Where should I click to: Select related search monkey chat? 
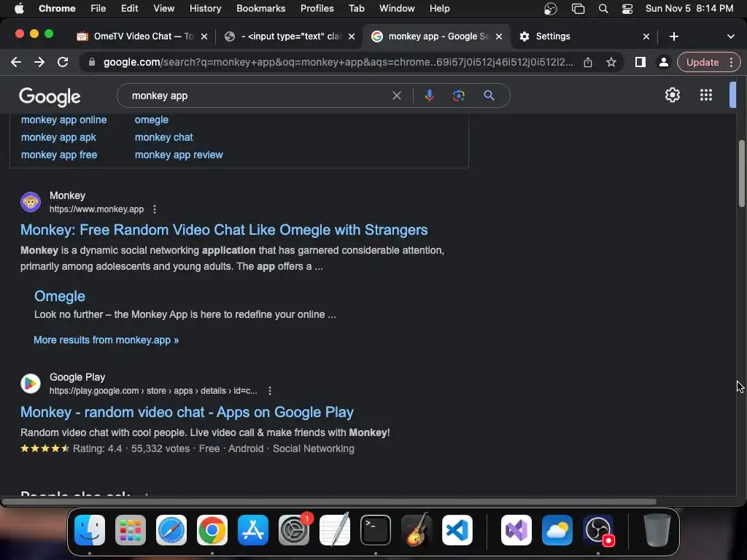point(164,138)
